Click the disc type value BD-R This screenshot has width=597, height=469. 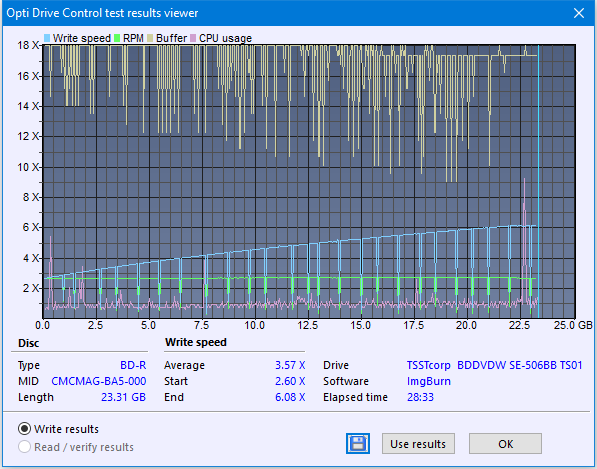click(x=133, y=365)
